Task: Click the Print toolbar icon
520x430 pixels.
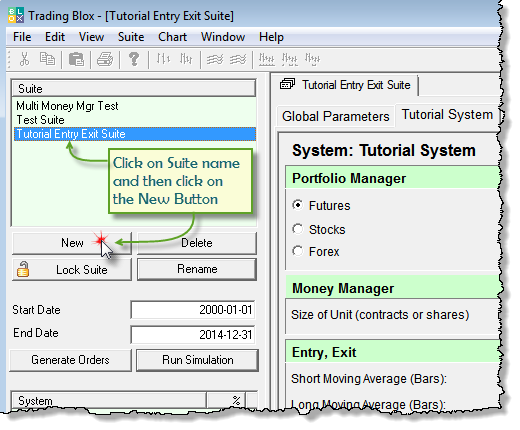Action: pos(105,59)
